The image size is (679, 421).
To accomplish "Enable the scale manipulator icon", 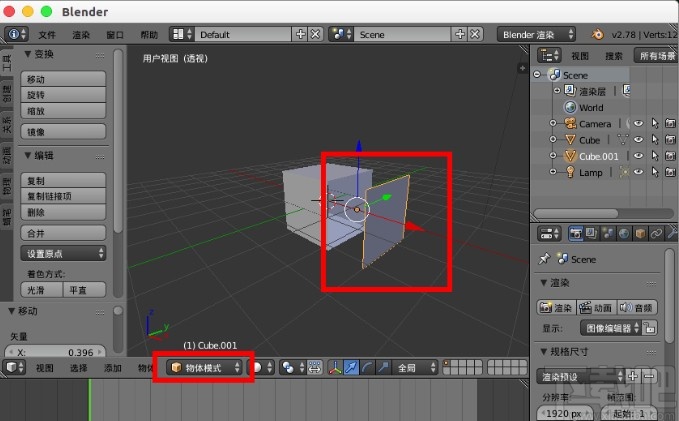I will point(383,367).
